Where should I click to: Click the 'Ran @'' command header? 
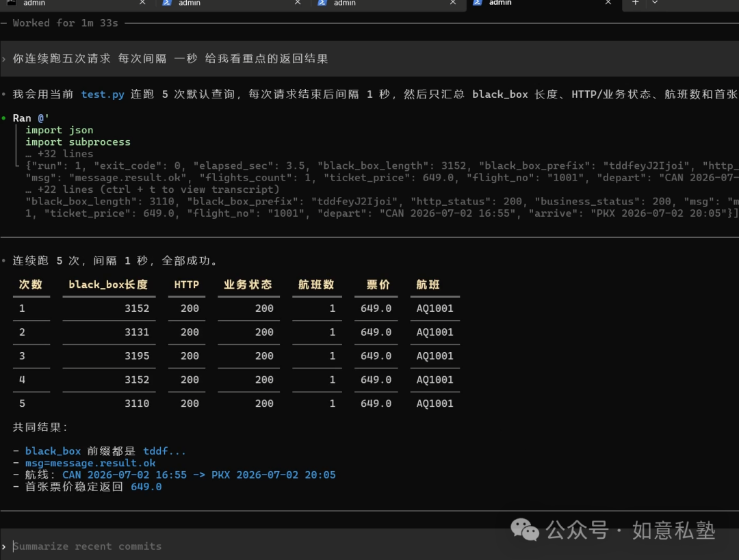click(31, 118)
